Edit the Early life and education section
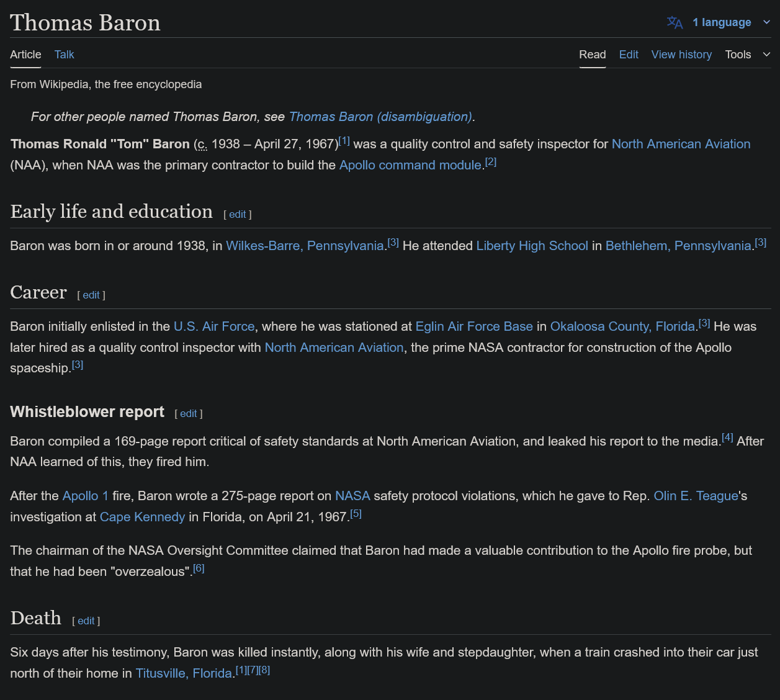This screenshot has width=780, height=700. click(x=237, y=214)
